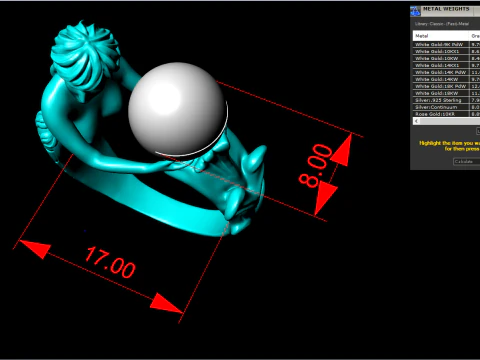
Task: Click the Metal Weights scale icon
Action: click(x=415, y=11)
